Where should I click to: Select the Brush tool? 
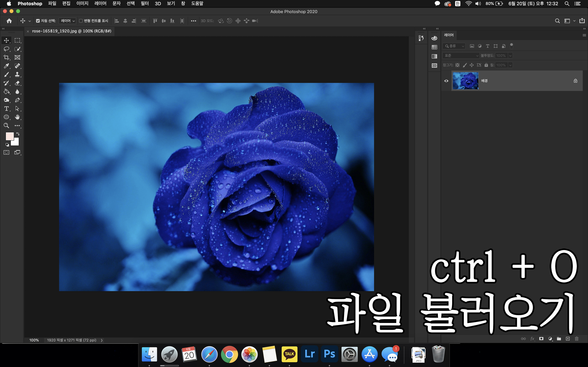(6, 75)
